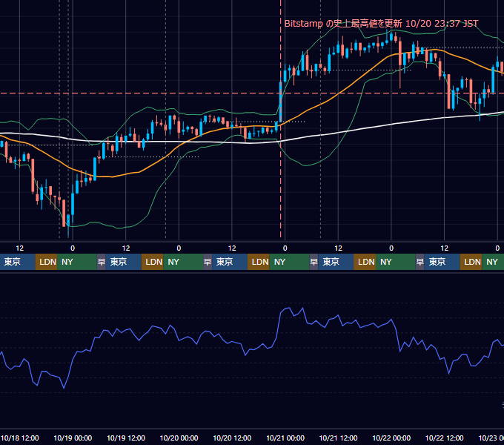Select the 10/22 12:00 time axis label
The image size is (504, 445).
[x=444, y=438]
